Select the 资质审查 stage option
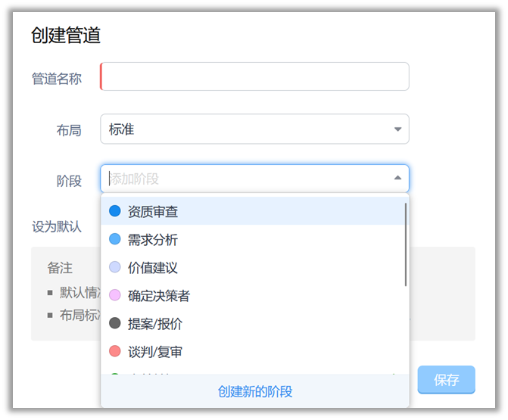Viewport: 508px width, 420px height. 153,212
